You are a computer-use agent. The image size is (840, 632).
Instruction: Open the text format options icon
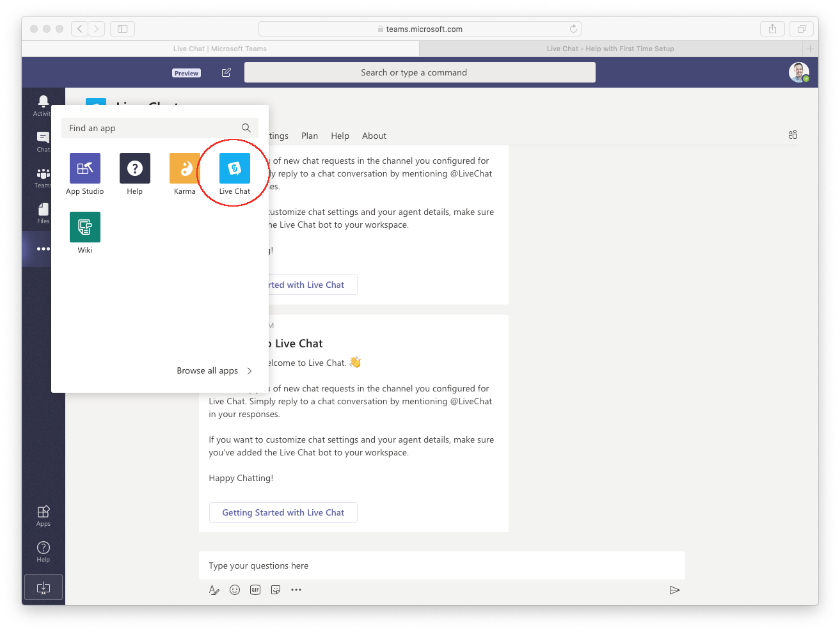[x=214, y=590]
